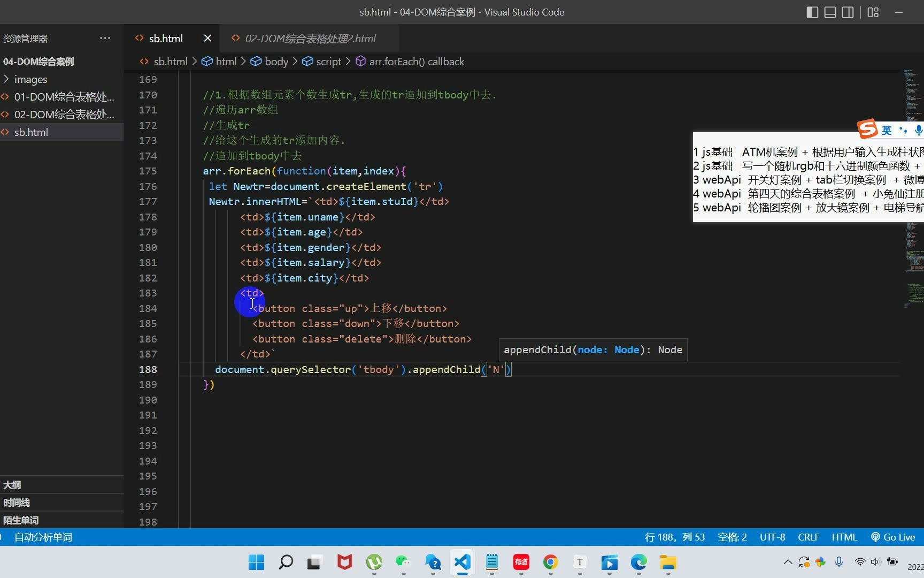The height and width of the screenshot is (578, 924).
Task: Change indentation 空格: 2
Action: (x=732, y=537)
